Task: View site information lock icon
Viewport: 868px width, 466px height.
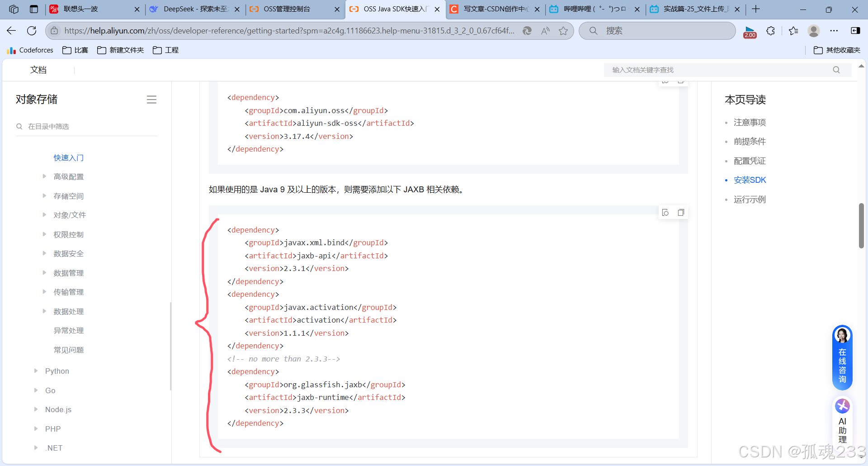Action: (x=54, y=31)
